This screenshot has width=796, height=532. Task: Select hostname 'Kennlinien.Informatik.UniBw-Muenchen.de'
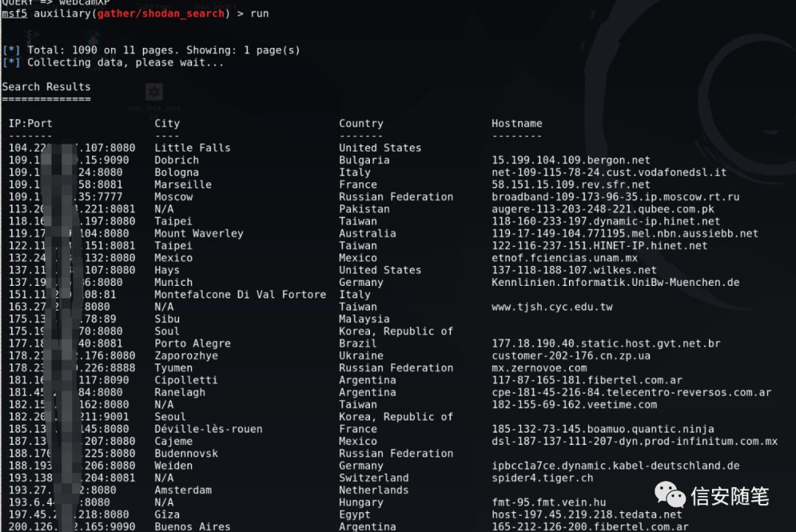click(x=615, y=282)
